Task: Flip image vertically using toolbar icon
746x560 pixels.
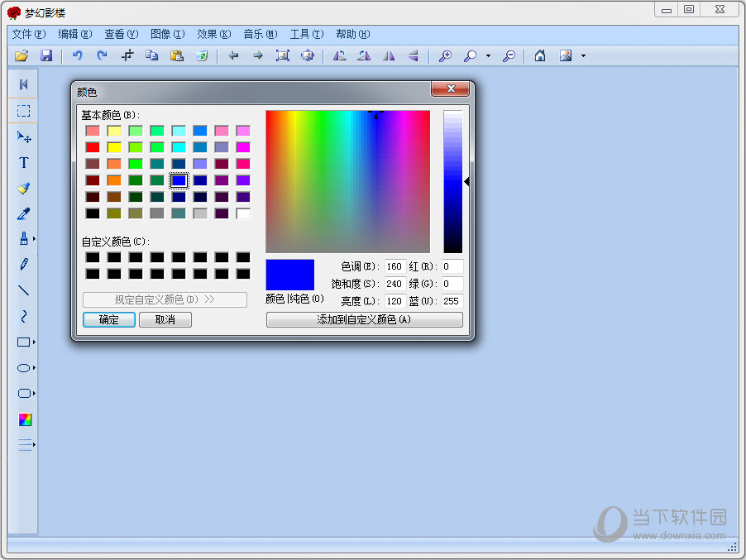Action: 414,55
